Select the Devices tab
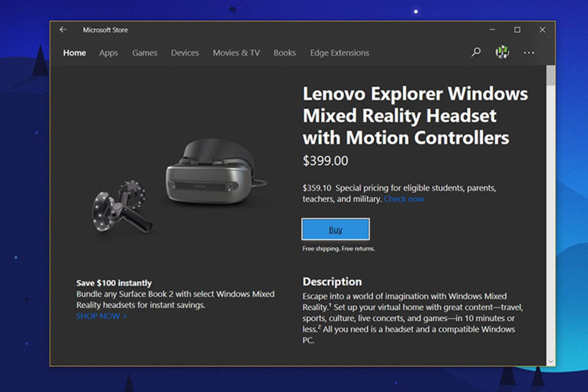Screen dimensions: 588x392 point(185,53)
